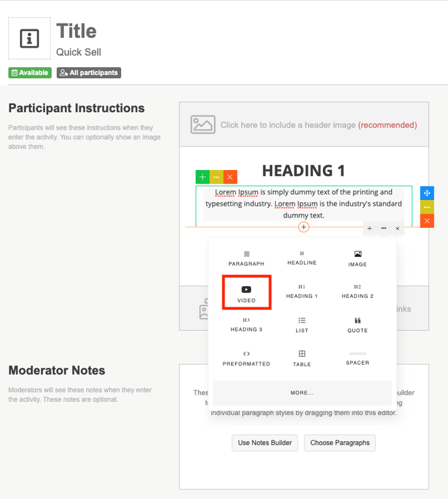Image resolution: width=448 pixels, height=499 pixels.
Task: Insert a Paragraph block
Action: [x=246, y=259]
